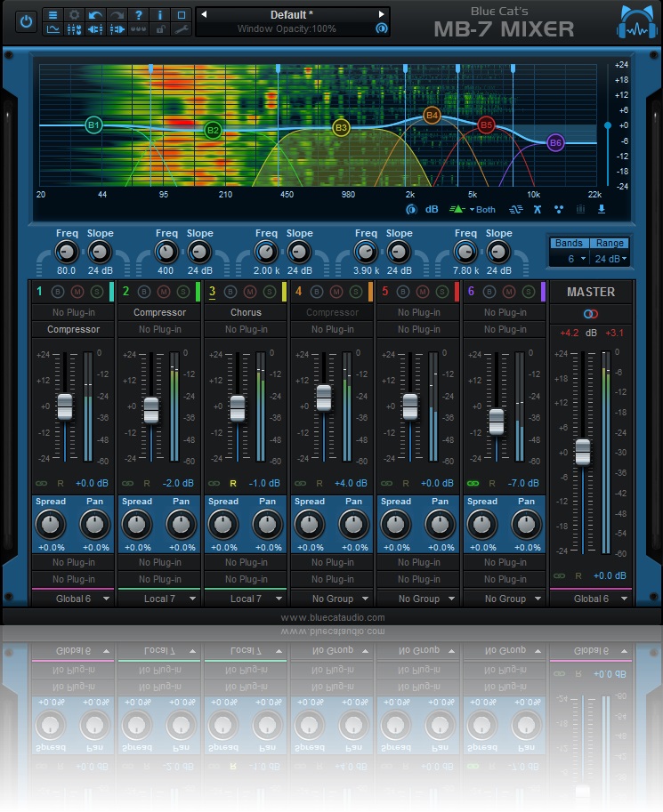Viewport: 663px width, 812px height.
Task: Open band 2 Local 7 group dropdown
Action: click(x=159, y=599)
